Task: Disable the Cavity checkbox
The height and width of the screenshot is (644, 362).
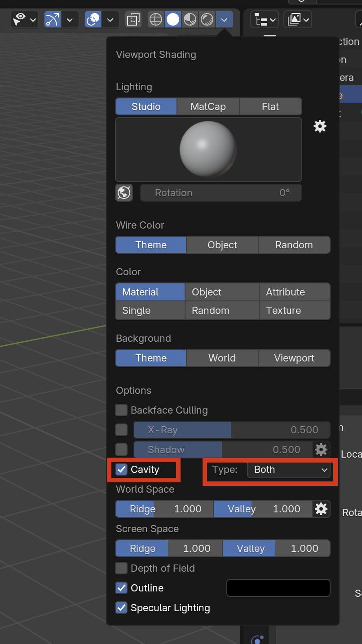Action: (x=121, y=469)
